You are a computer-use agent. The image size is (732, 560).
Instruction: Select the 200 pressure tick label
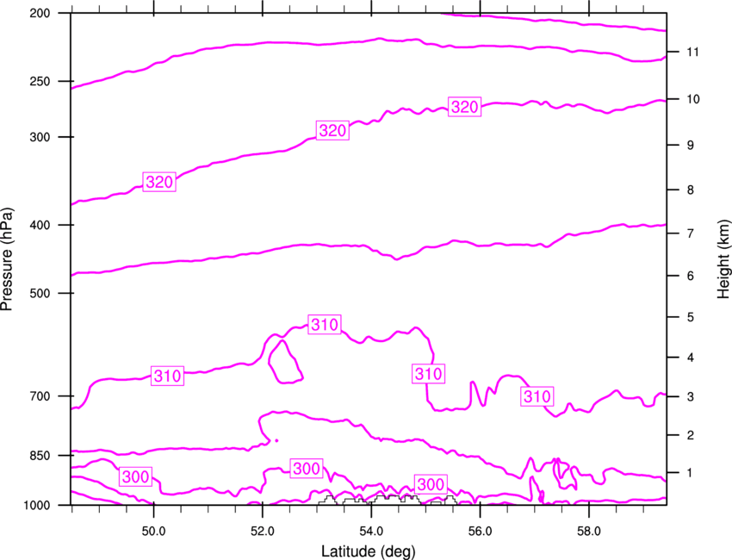[x=40, y=13]
